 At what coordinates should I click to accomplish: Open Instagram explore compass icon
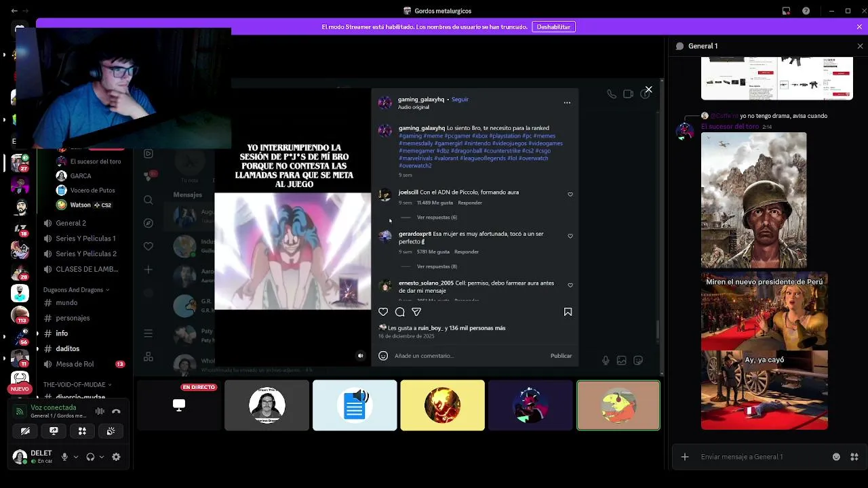click(x=149, y=223)
